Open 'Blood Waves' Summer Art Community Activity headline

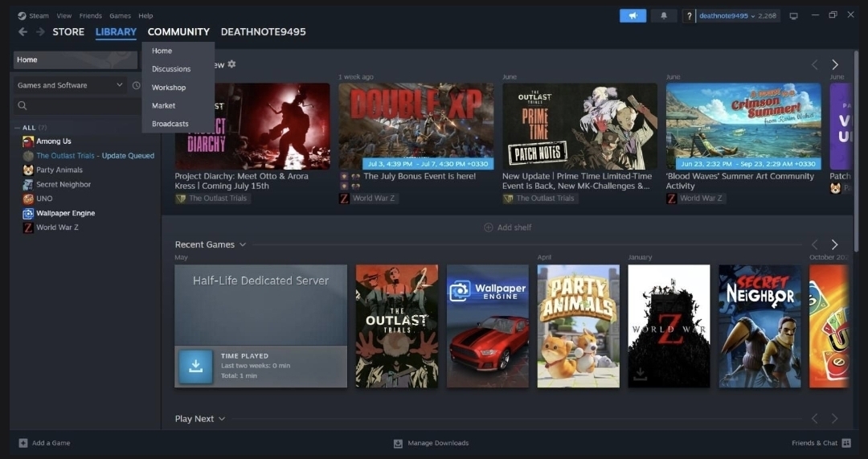pyautogui.click(x=739, y=181)
